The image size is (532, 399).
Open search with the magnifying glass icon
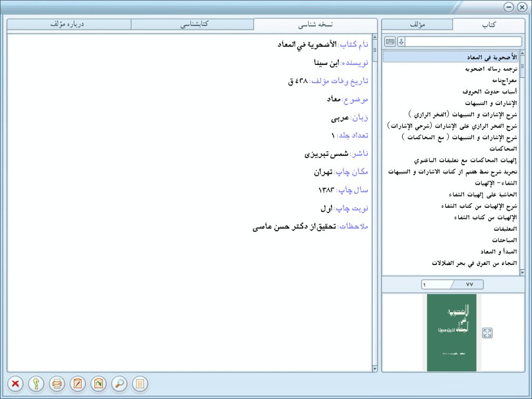click(x=119, y=384)
